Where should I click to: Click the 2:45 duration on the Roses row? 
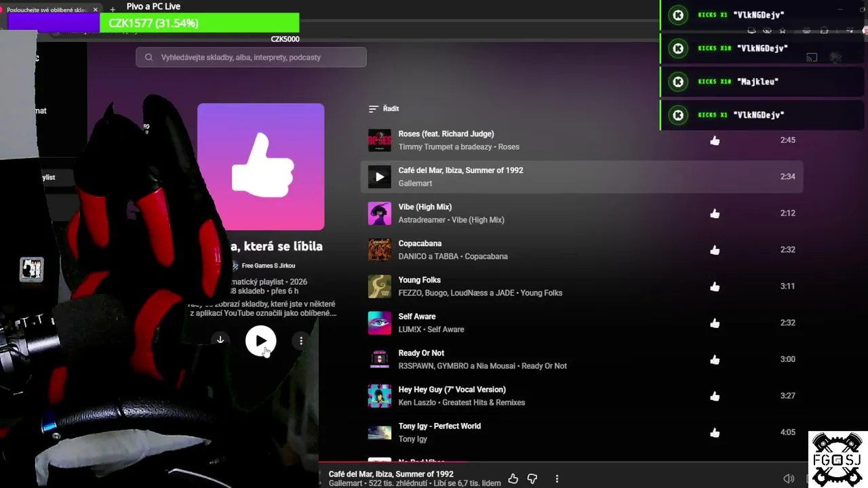click(x=787, y=140)
